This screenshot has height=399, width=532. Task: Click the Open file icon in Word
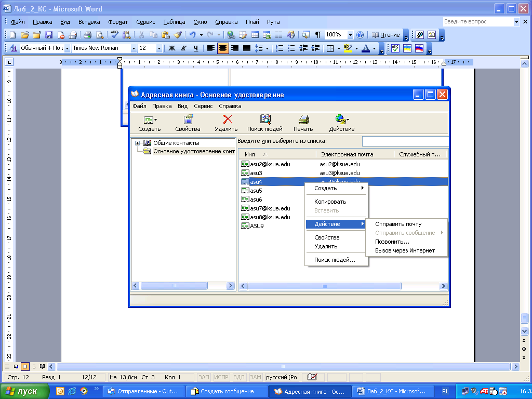[25, 35]
